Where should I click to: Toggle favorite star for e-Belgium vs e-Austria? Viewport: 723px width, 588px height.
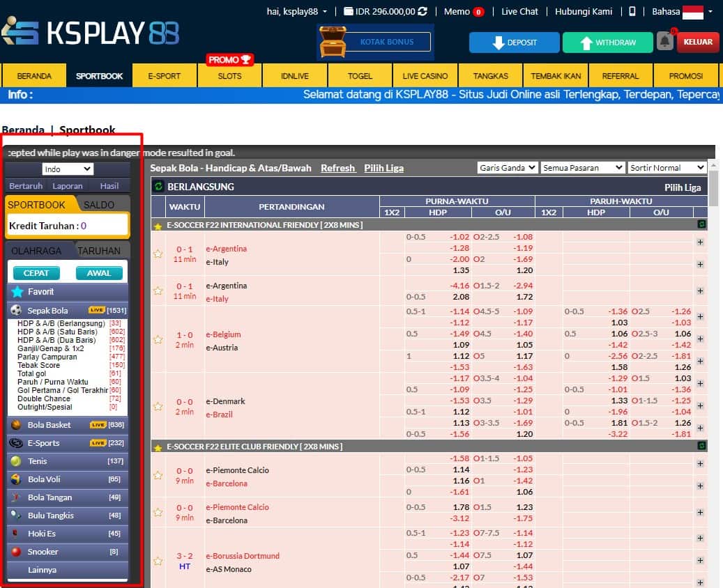[158, 340]
